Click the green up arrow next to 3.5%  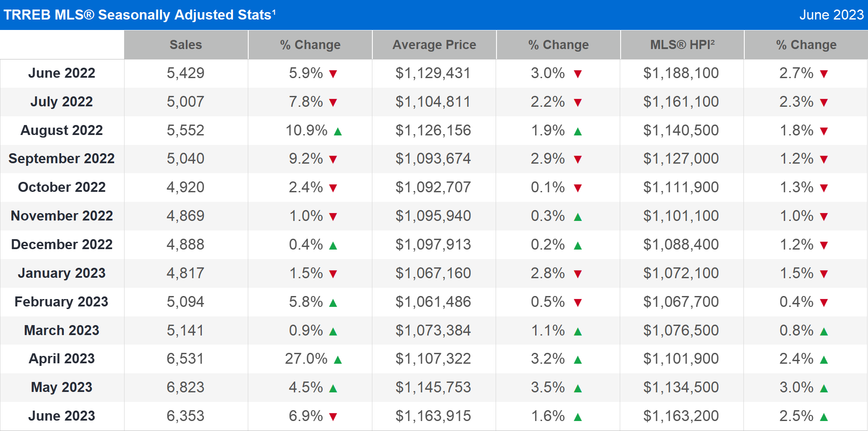tap(577, 388)
